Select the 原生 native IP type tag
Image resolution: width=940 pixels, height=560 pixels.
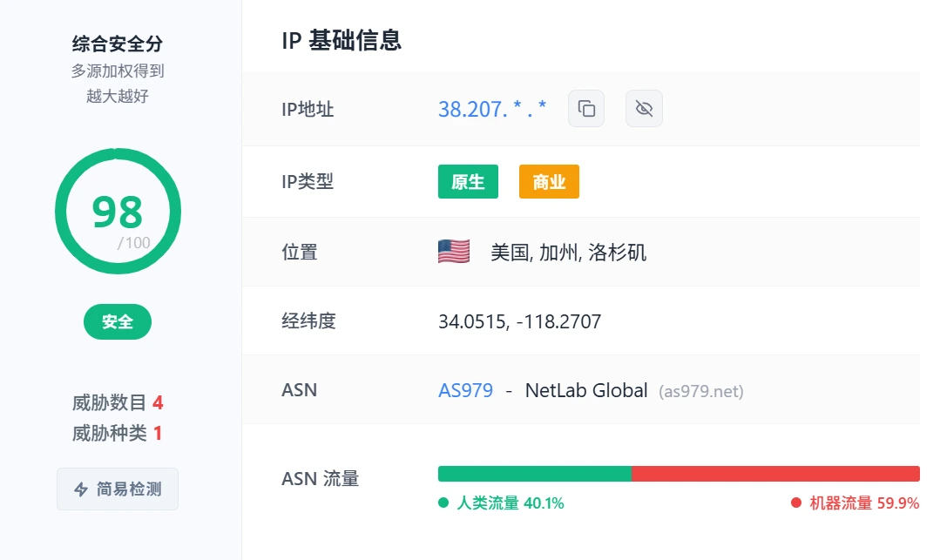pos(468,182)
